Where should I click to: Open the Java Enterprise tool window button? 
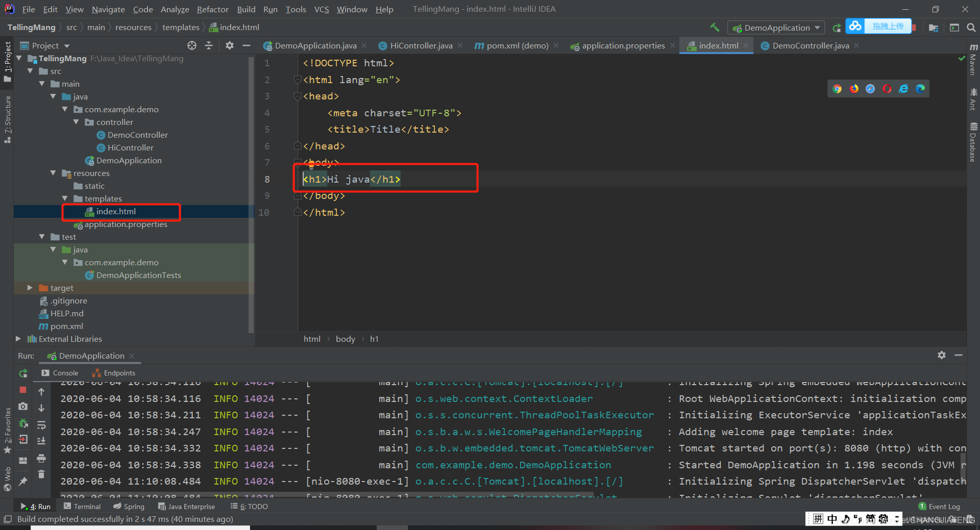(x=186, y=506)
